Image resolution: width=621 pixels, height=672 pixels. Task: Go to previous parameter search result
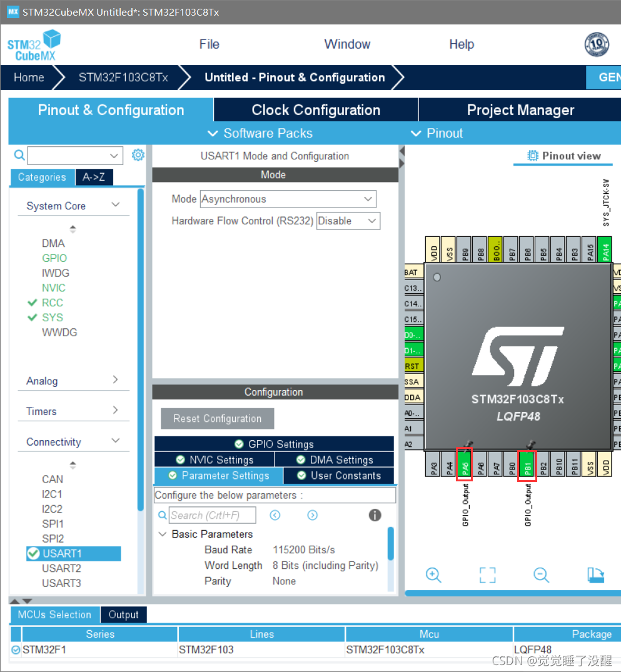[275, 514]
